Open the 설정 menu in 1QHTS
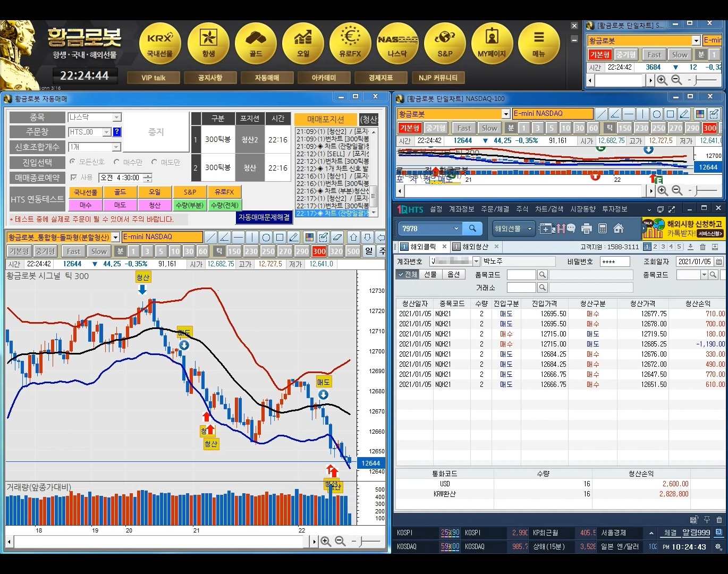728x574 pixels. (436, 209)
